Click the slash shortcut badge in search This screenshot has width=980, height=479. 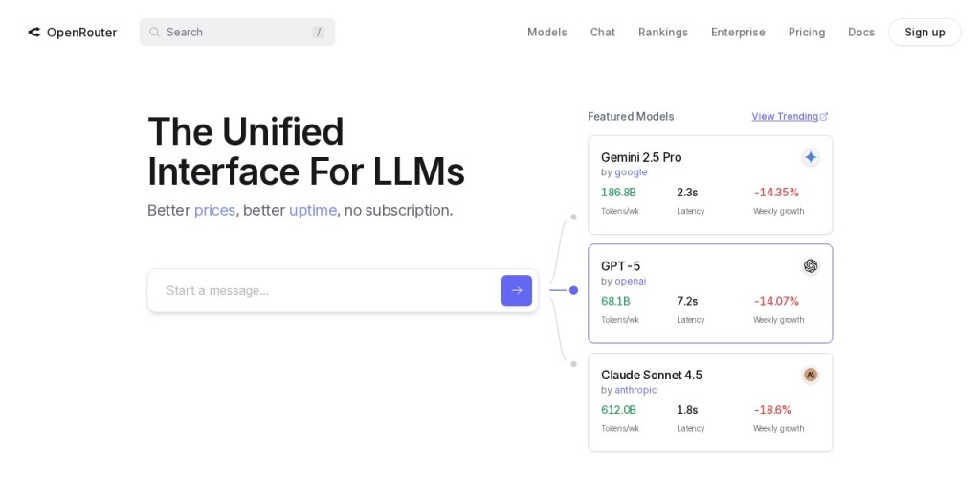[318, 33]
